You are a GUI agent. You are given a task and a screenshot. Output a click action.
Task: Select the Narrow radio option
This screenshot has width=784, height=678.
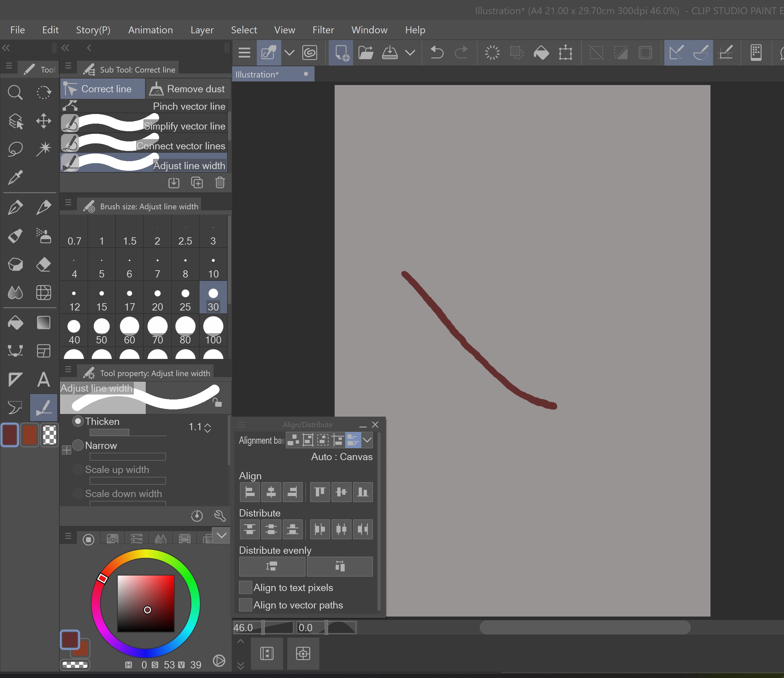click(78, 445)
